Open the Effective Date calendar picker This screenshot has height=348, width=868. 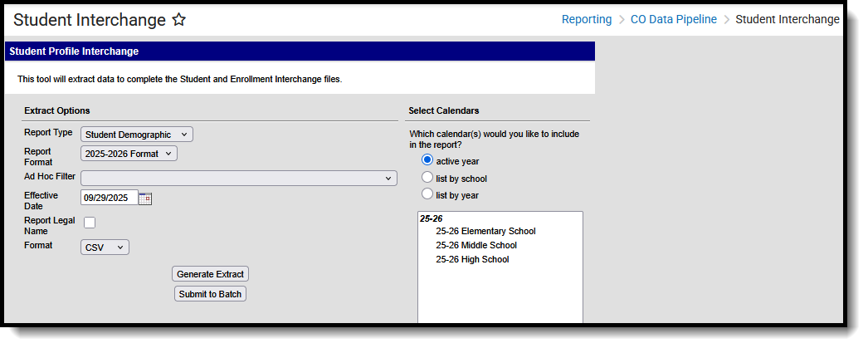tap(145, 199)
